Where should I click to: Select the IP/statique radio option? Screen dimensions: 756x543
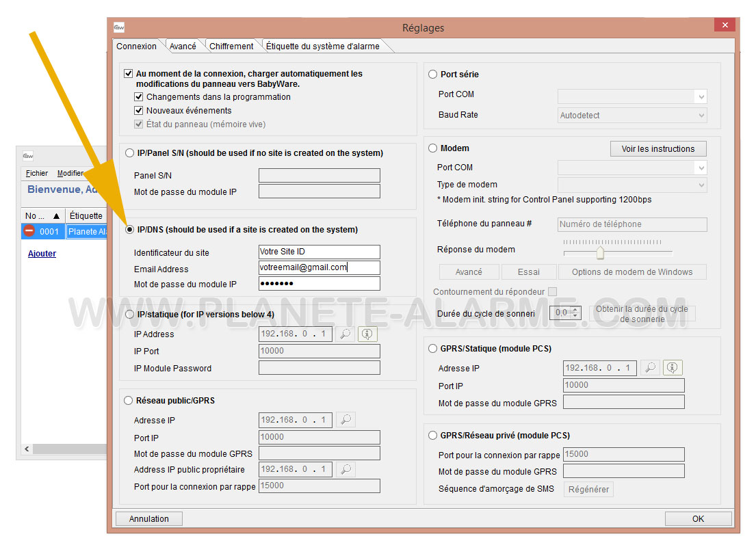[129, 314]
